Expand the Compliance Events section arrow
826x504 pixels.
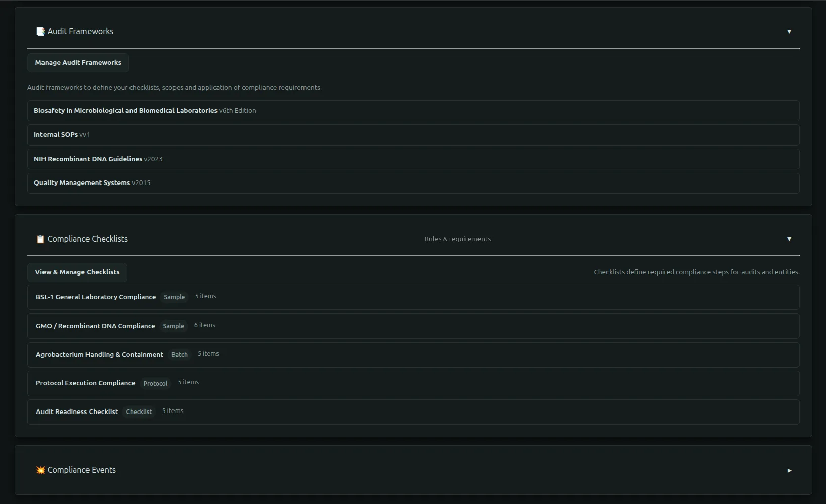point(789,470)
